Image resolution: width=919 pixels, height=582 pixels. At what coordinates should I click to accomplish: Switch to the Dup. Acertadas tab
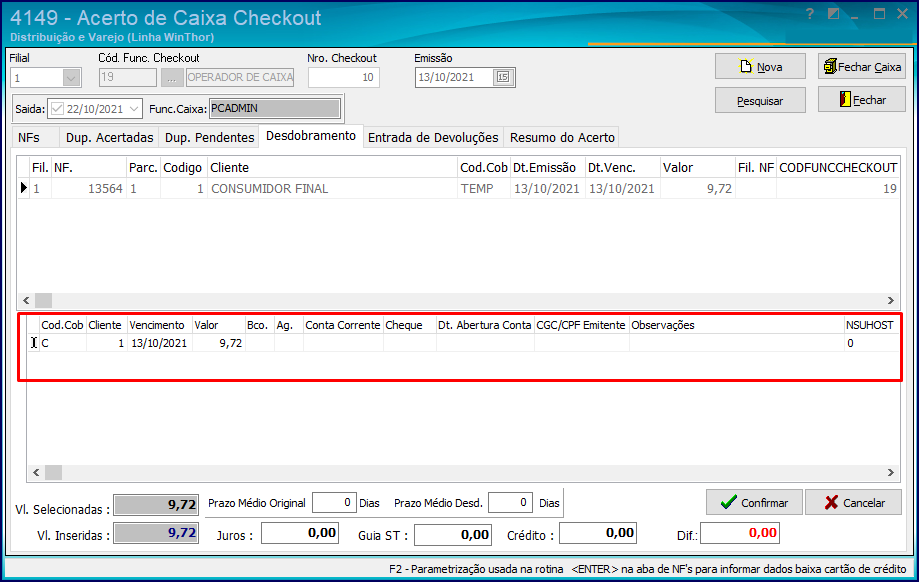click(x=110, y=138)
